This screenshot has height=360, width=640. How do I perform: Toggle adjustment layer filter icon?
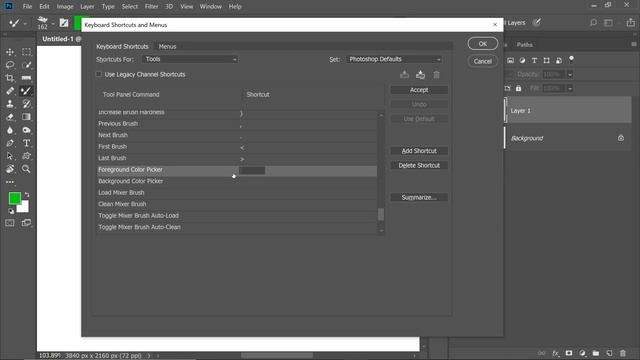click(x=522, y=60)
